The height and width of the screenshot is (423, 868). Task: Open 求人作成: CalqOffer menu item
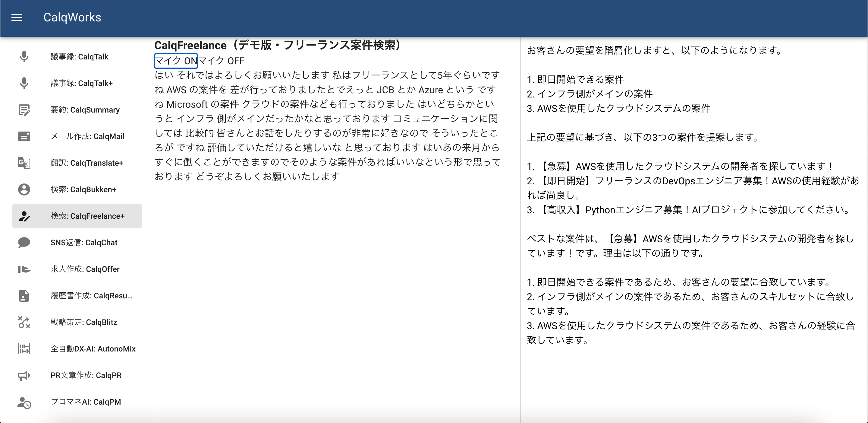pyautogui.click(x=85, y=269)
